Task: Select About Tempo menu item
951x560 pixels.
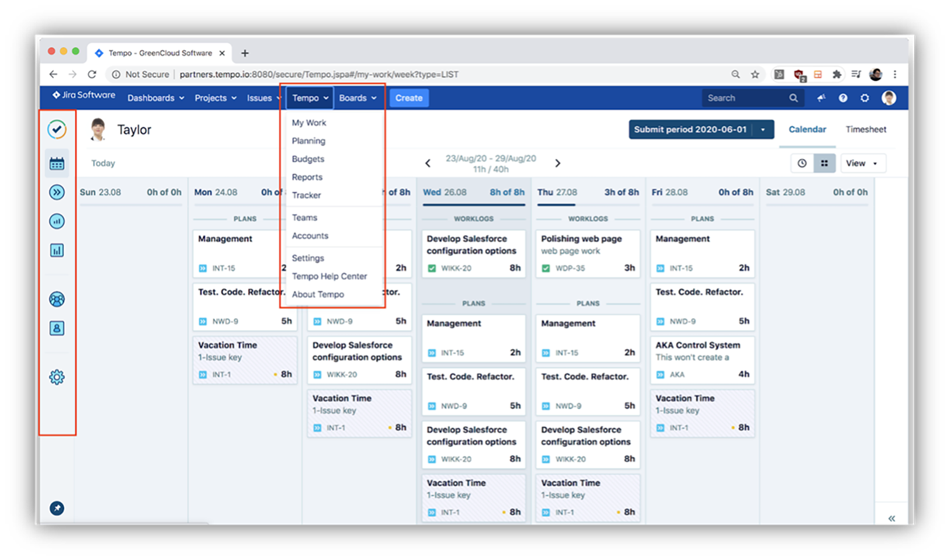Action: tap(318, 295)
